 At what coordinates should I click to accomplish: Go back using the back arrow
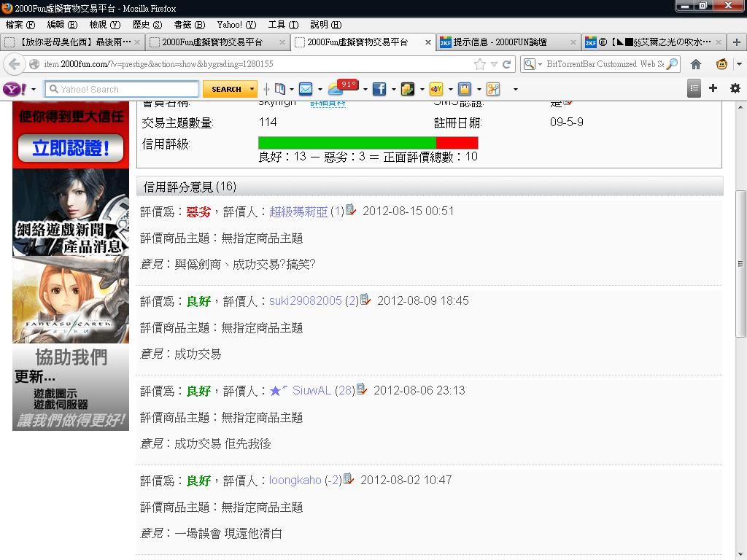tap(15, 64)
